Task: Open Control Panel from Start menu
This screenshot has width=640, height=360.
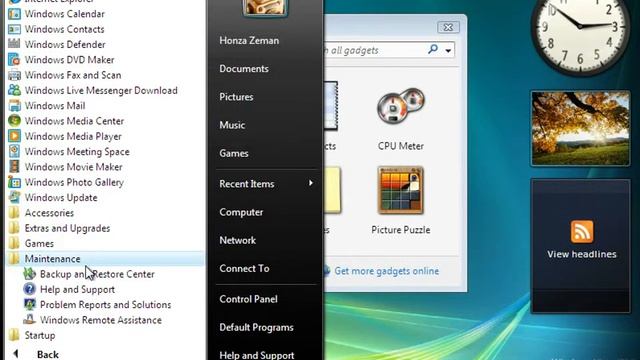Action: coord(249,300)
